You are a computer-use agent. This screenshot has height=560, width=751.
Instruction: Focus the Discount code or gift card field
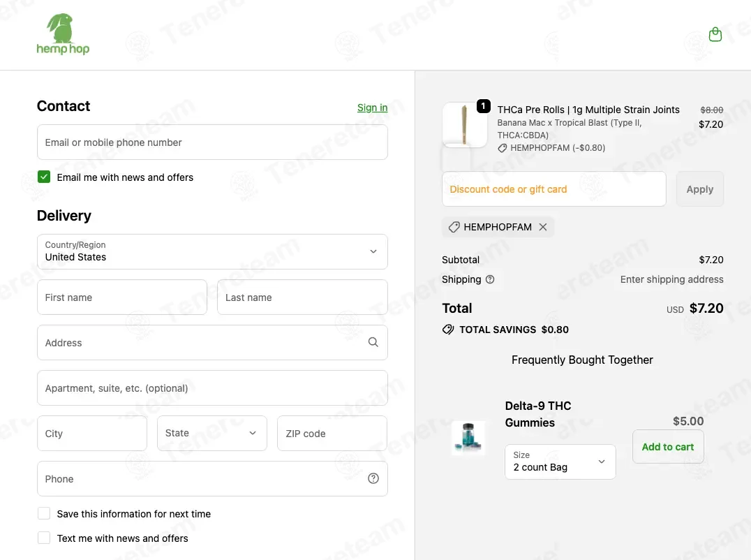[553, 189]
